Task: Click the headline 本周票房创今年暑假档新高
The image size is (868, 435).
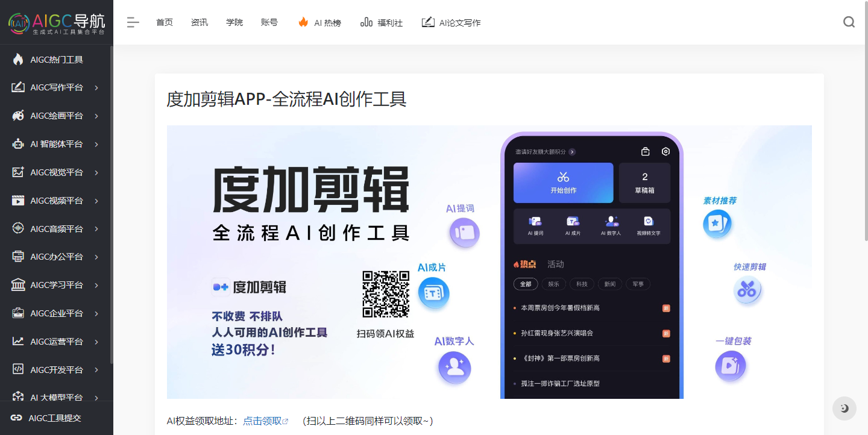Action: click(561, 308)
